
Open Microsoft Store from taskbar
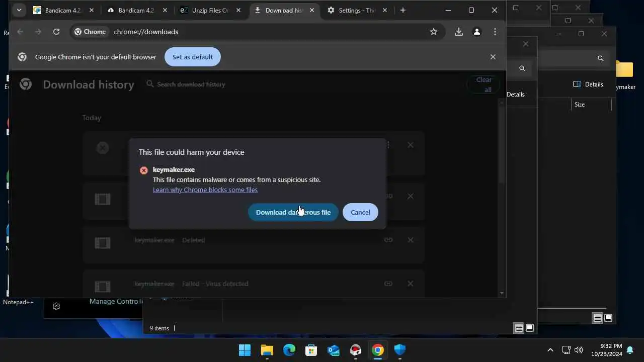click(311, 350)
